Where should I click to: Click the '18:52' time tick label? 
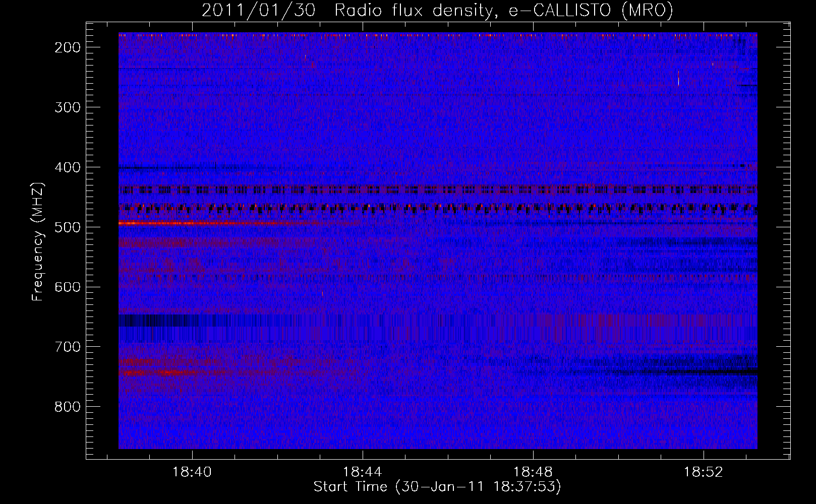704,472
